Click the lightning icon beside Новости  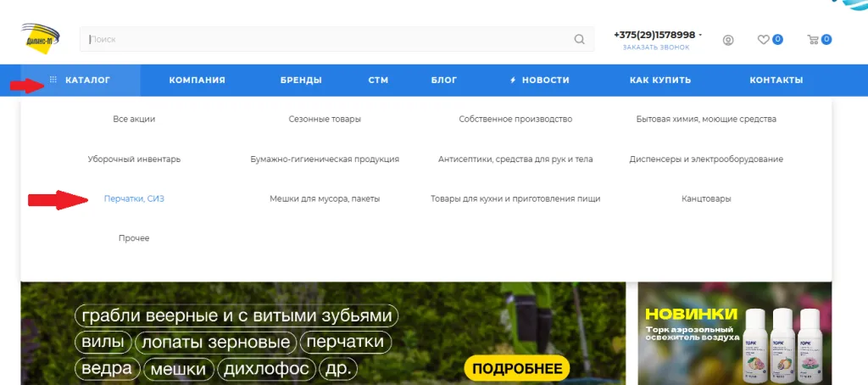pos(513,81)
